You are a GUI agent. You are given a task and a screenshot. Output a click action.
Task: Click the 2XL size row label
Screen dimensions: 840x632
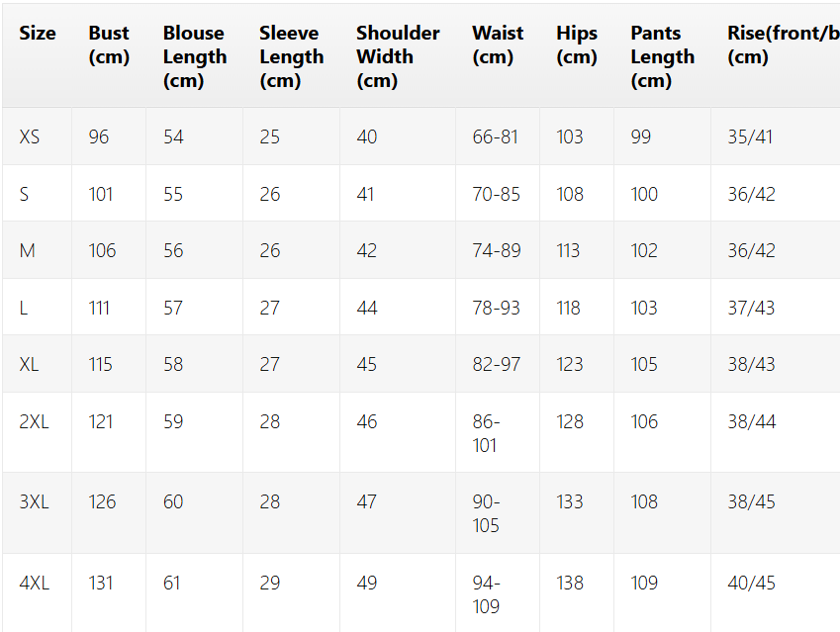point(34,422)
